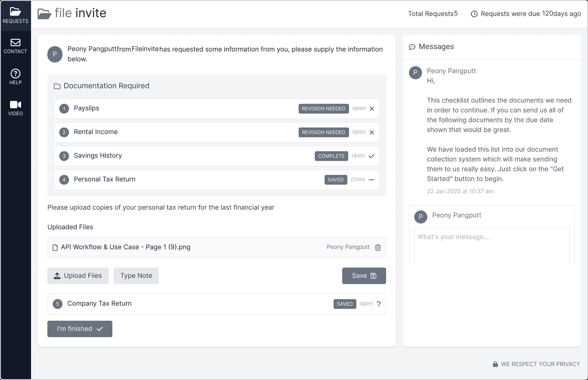Select the Payslips request title
The height and width of the screenshot is (380, 588).
86,108
